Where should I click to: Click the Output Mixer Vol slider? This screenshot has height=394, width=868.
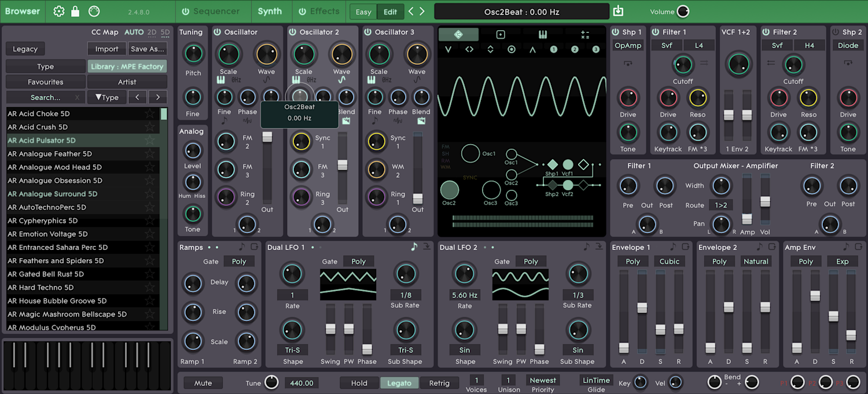[765, 199]
